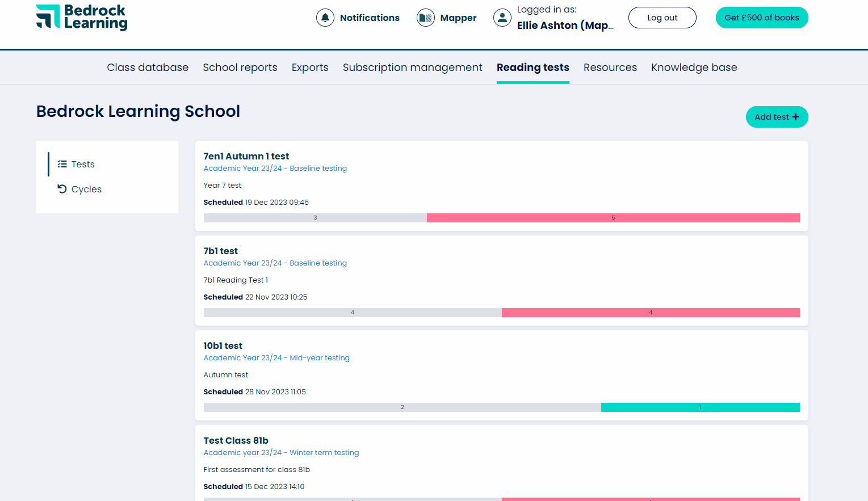Click the teal progress segment of 10b1 test

701,407
